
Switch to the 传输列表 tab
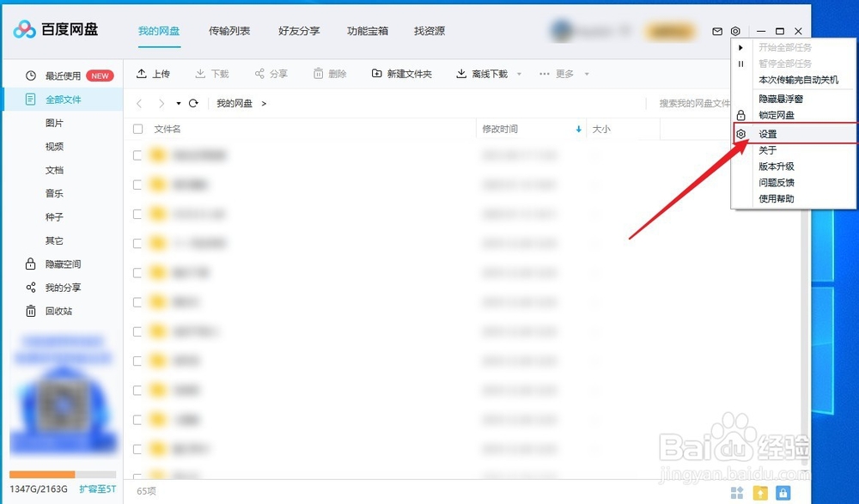pyautogui.click(x=228, y=30)
